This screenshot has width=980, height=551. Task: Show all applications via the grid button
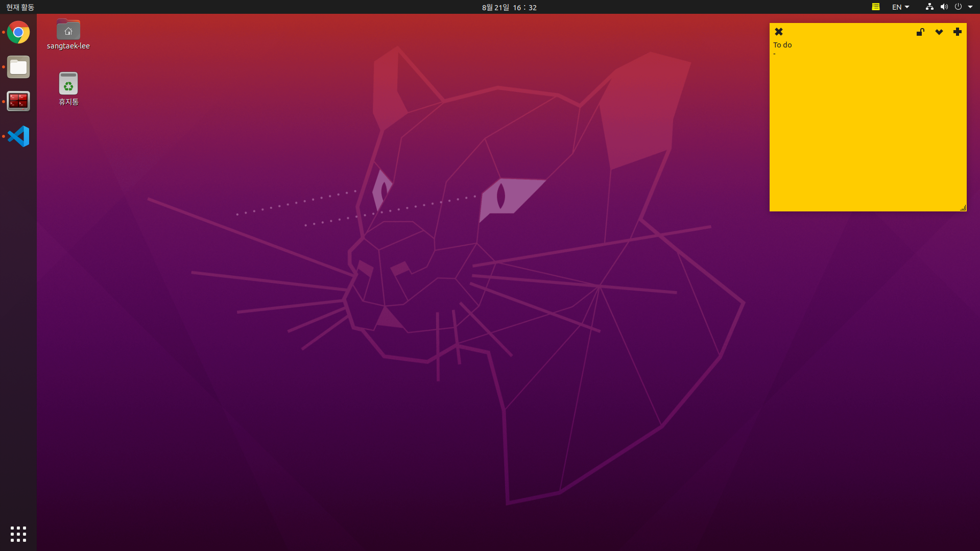pos(18,534)
